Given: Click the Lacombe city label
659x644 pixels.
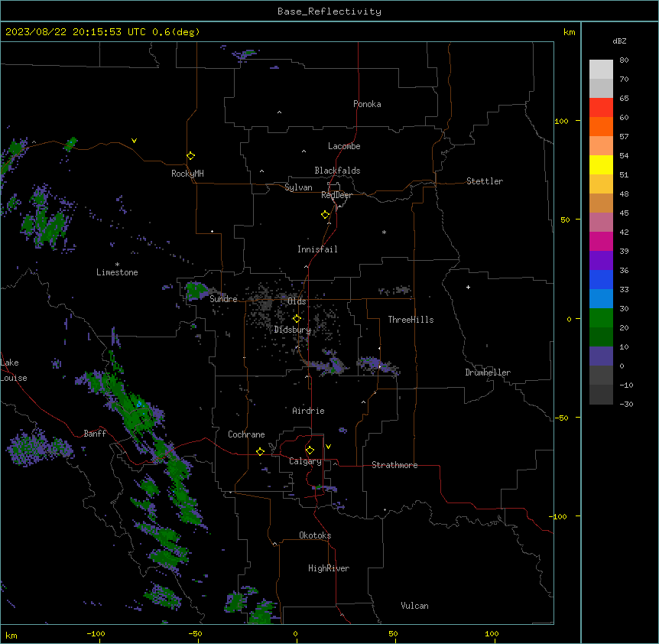Looking at the screenshot, I should [x=344, y=146].
